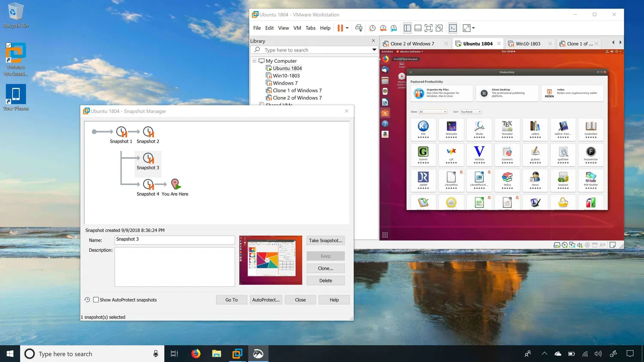
Task: Open Amazon from the Ubuntu dock
Action: pos(385,134)
